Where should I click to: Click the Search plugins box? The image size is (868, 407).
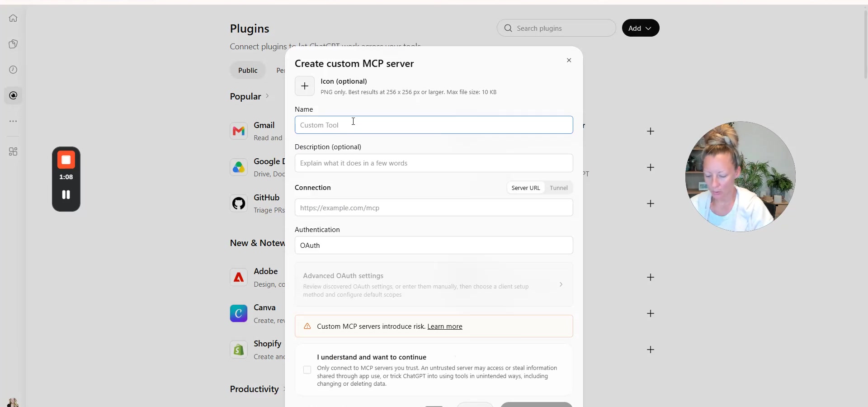tap(557, 28)
